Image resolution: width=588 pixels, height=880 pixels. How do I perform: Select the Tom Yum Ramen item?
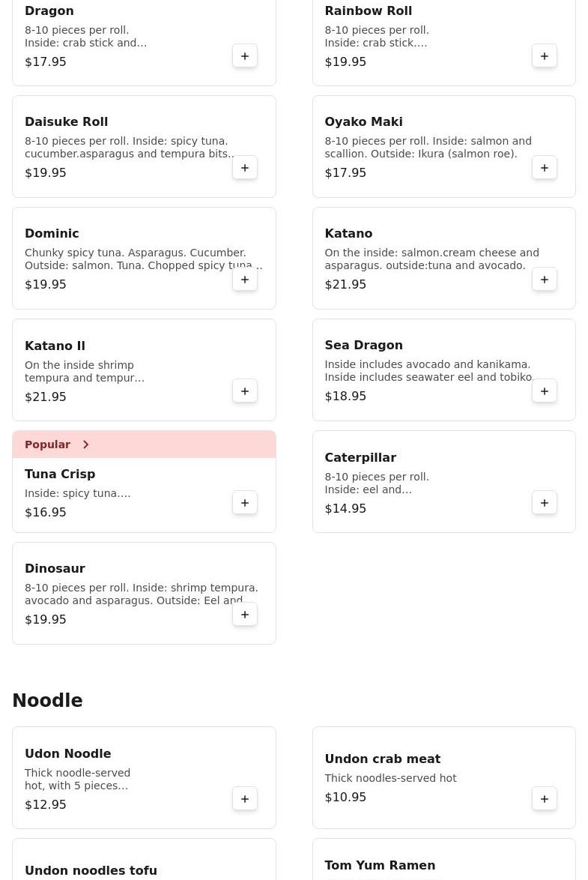tap(380, 866)
